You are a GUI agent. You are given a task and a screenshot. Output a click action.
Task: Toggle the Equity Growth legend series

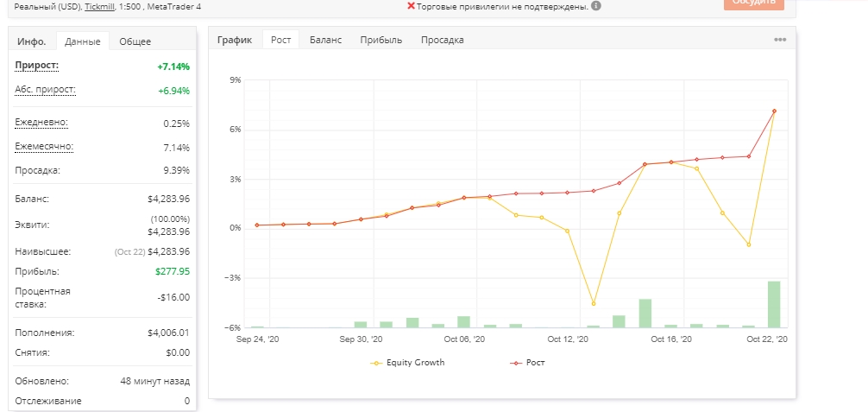coord(407,363)
